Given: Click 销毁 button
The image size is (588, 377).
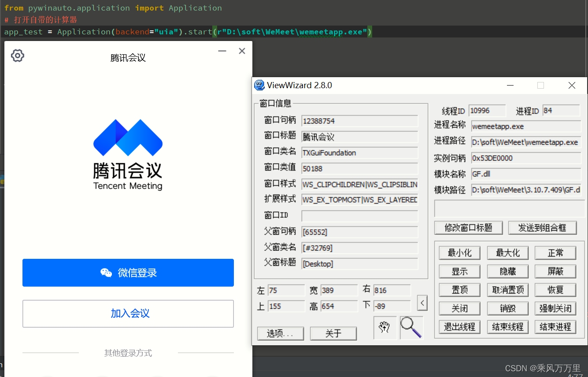Looking at the screenshot, I should coord(508,309).
